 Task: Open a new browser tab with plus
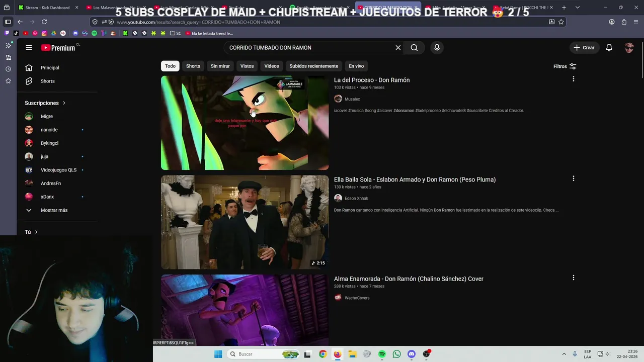(564, 8)
